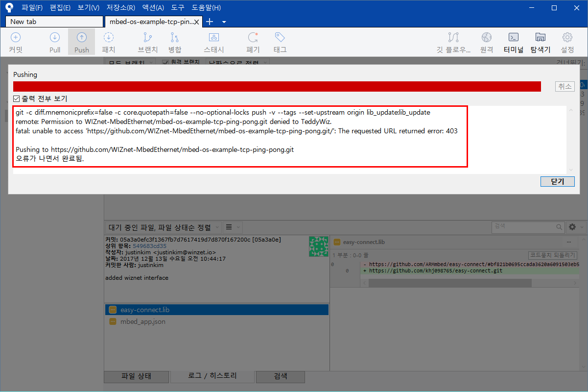Click the commit author avatar image
The image size is (588, 392).
(x=318, y=246)
